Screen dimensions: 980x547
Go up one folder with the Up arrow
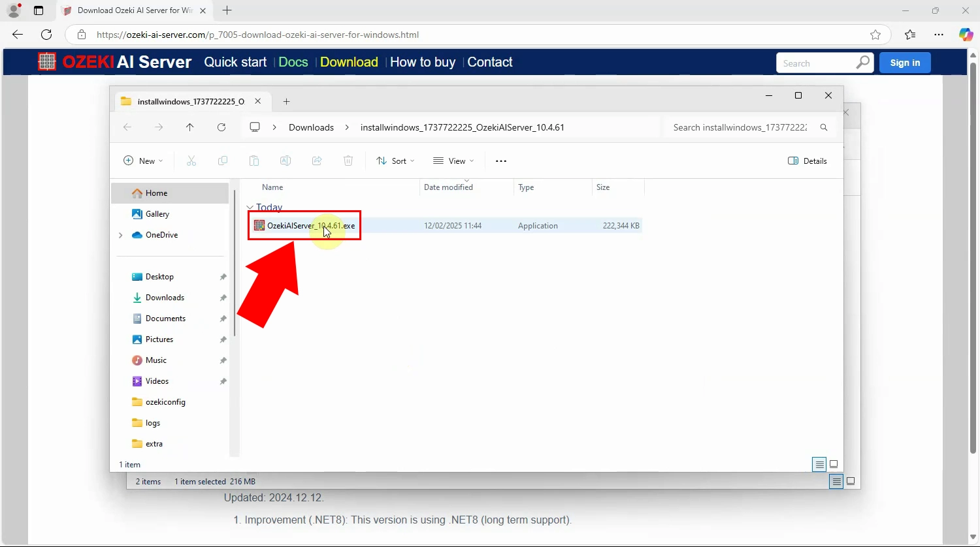[190, 127]
